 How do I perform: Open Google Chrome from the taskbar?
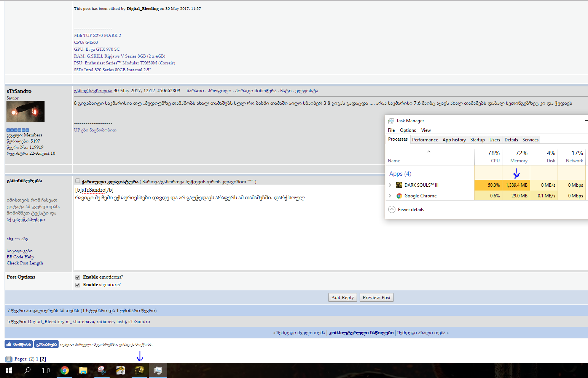coord(65,370)
